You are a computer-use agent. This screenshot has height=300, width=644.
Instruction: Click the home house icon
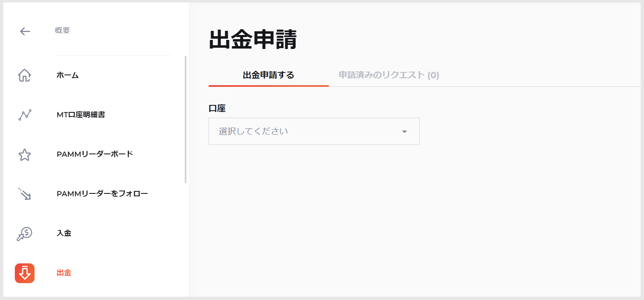coord(25,76)
